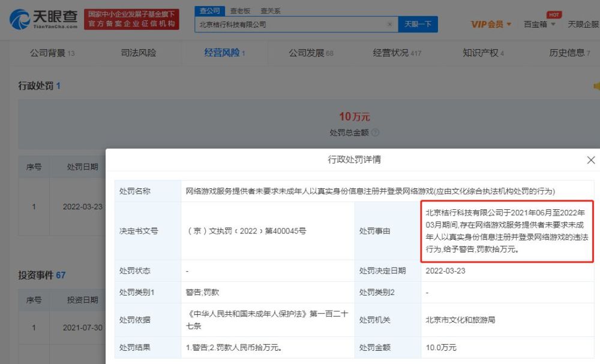Open the 知识产权 tab
This screenshot has height=364, width=600.
[x=483, y=53]
